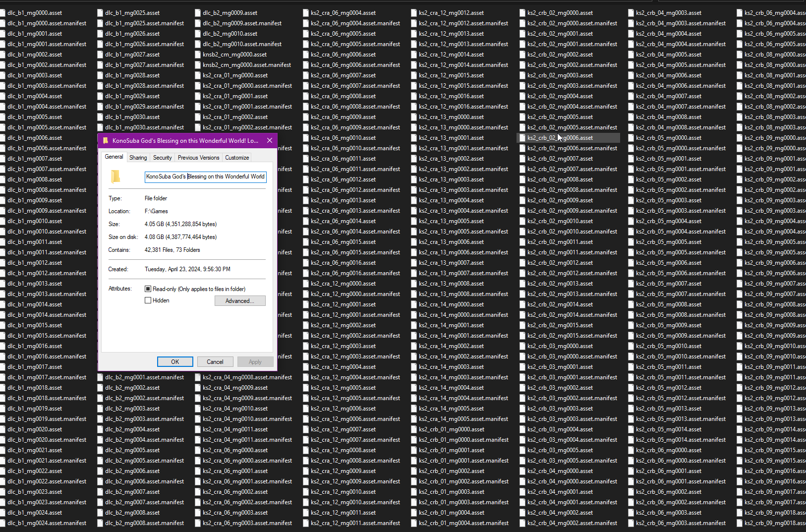Confirm with the OK button
Image resolution: width=806 pixels, height=532 pixels.
pyautogui.click(x=175, y=362)
